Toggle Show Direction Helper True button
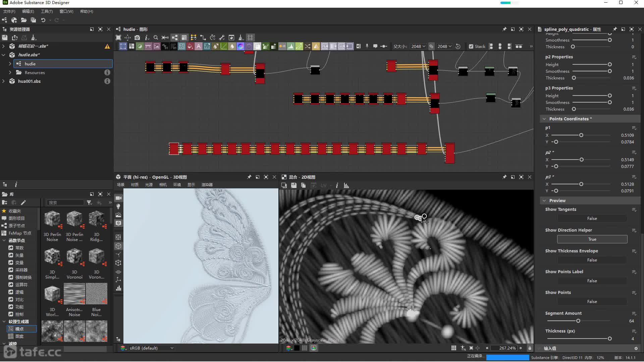The width and height of the screenshot is (644, 362). [592, 239]
